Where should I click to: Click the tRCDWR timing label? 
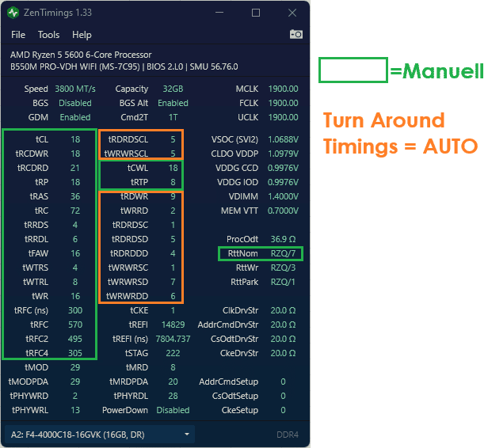(32, 154)
